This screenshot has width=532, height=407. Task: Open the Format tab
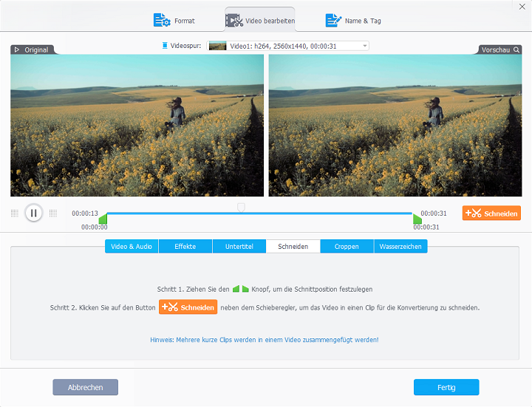(x=174, y=21)
